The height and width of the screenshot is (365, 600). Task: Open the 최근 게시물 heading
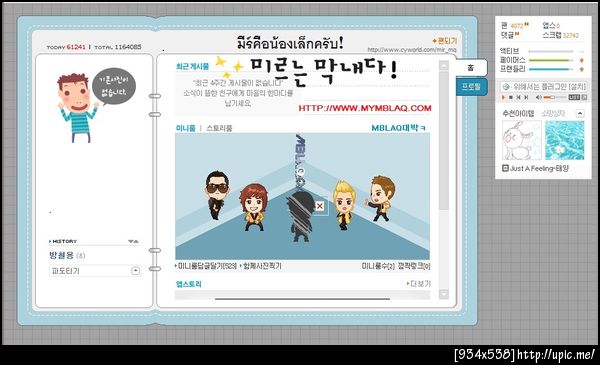click(x=192, y=67)
